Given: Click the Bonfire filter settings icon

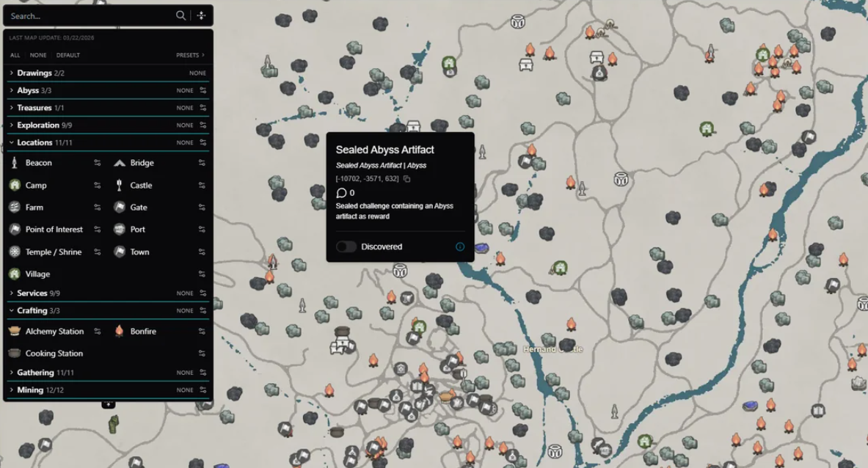Looking at the screenshot, I should (202, 332).
